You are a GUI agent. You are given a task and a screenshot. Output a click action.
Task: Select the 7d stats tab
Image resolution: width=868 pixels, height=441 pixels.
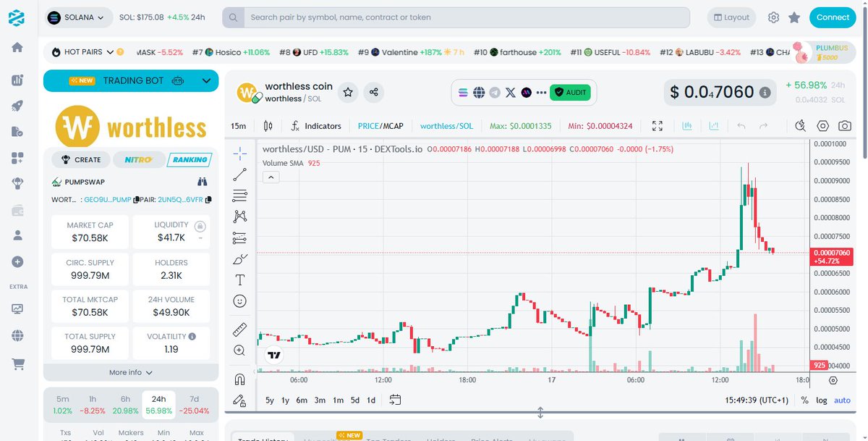click(x=194, y=404)
